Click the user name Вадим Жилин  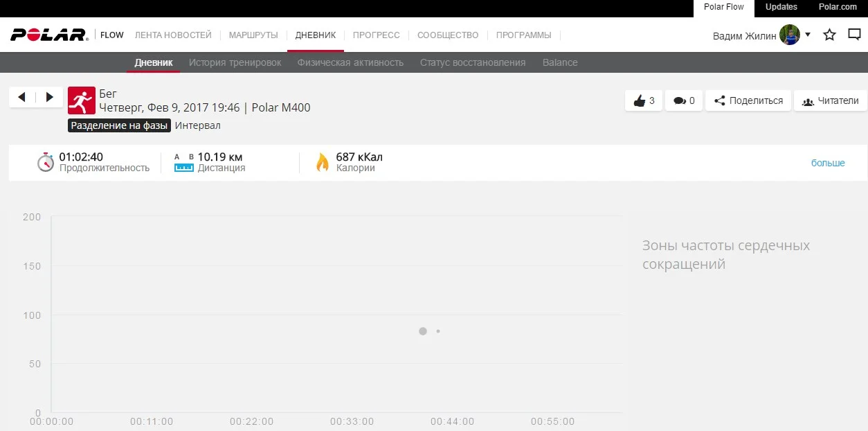[x=745, y=36]
